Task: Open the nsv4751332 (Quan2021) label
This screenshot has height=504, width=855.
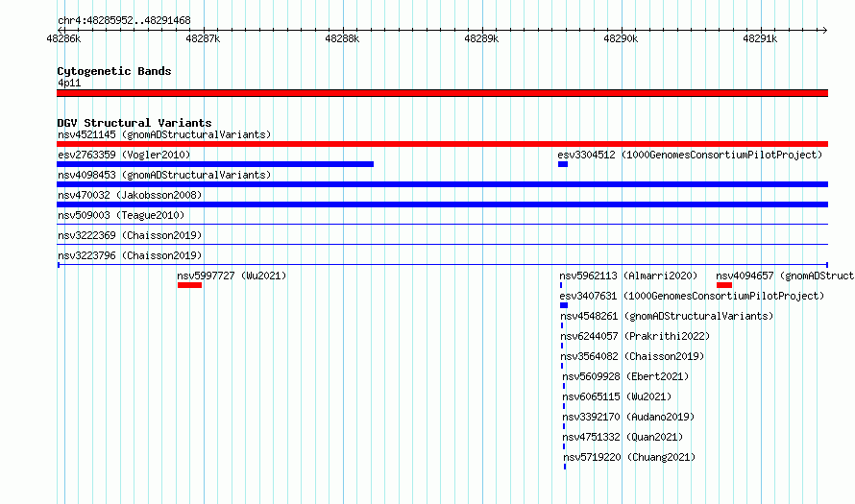Action: pyautogui.click(x=623, y=437)
